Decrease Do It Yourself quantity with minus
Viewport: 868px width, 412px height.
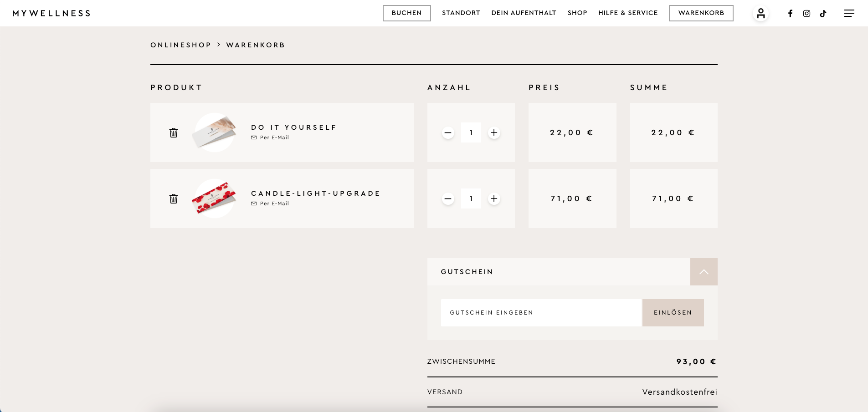(x=448, y=132)
